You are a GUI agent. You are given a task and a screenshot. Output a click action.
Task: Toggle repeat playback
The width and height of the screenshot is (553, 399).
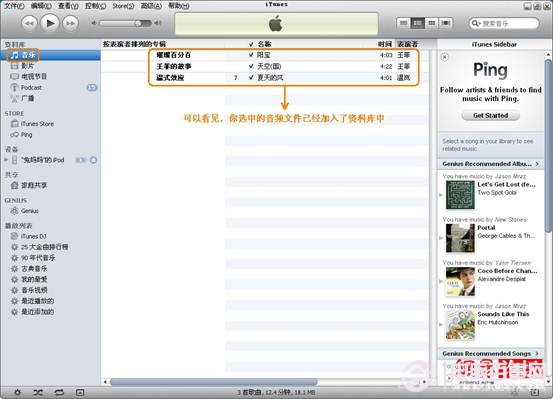pyautogui.click(x=59, y=392)
